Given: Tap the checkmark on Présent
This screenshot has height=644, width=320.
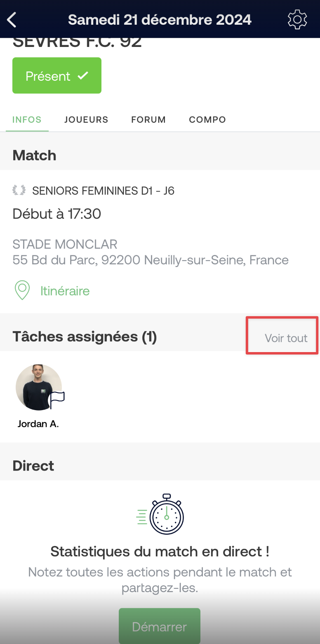Looking at the screenshot, I should pyautogui.click(x=83, y=75).
